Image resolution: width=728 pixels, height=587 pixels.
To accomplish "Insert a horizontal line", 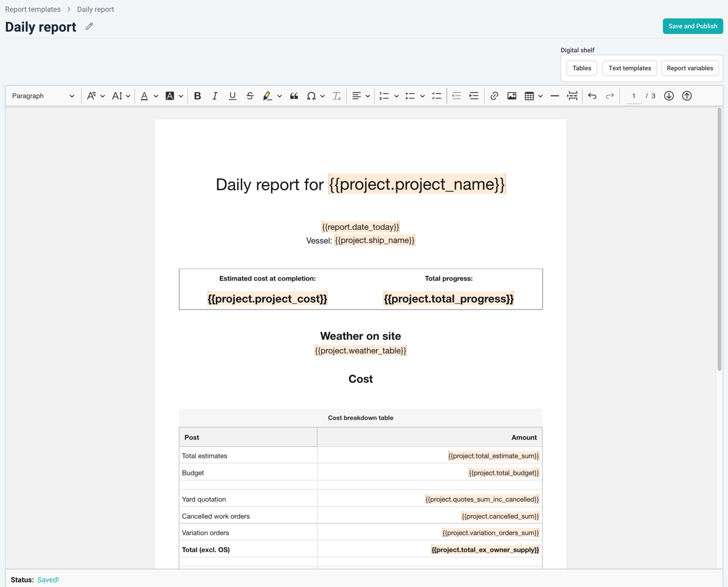I will click(x=555, y=96).
